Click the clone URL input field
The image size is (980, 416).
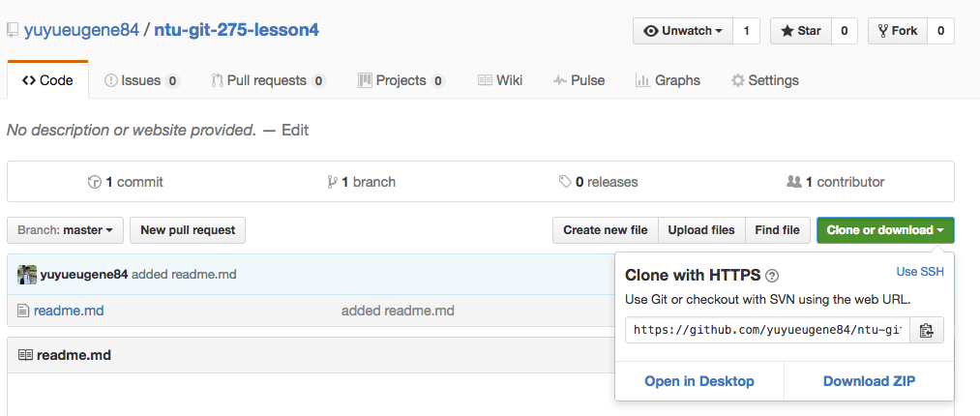pos(767,330)
